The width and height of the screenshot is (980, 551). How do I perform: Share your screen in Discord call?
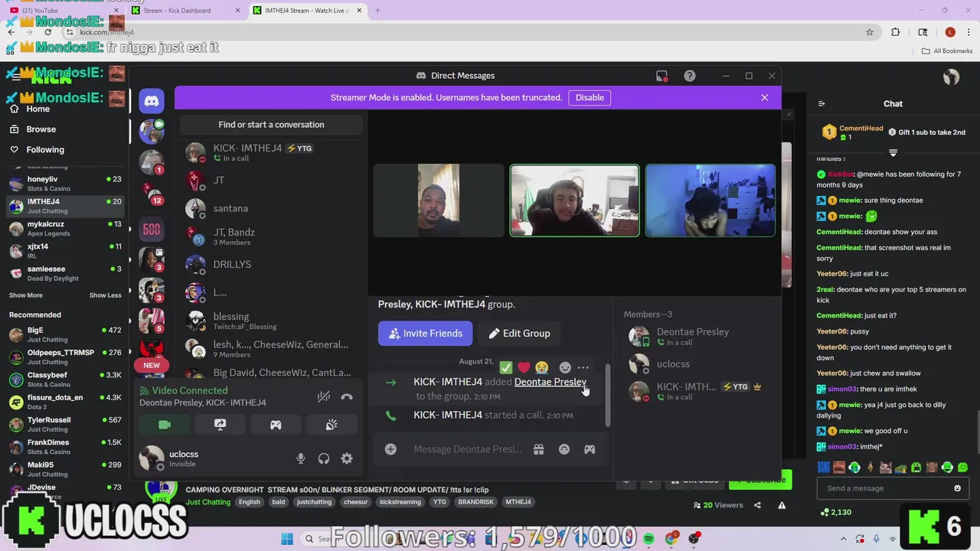[220, 425]
